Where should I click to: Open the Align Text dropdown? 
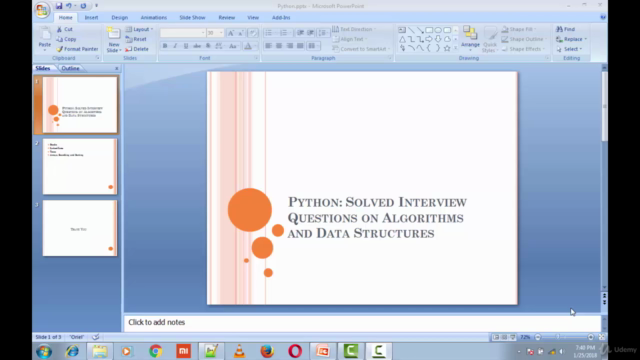pos(349,39)
